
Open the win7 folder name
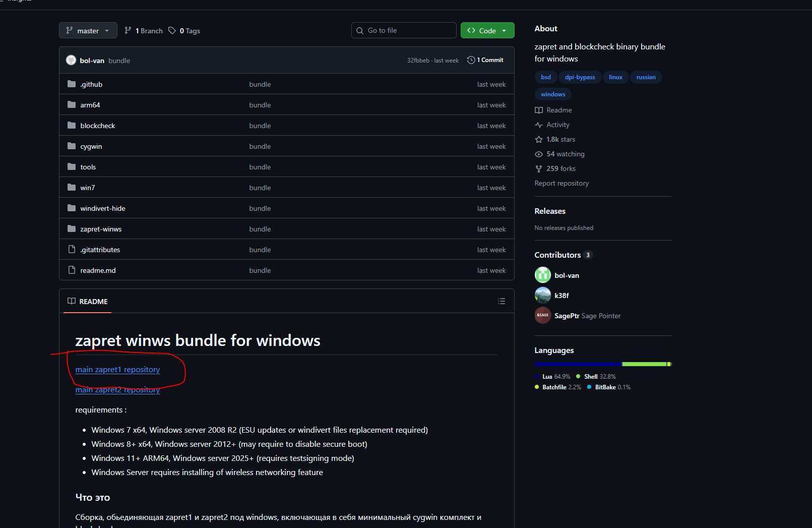[x=88, y=188]
